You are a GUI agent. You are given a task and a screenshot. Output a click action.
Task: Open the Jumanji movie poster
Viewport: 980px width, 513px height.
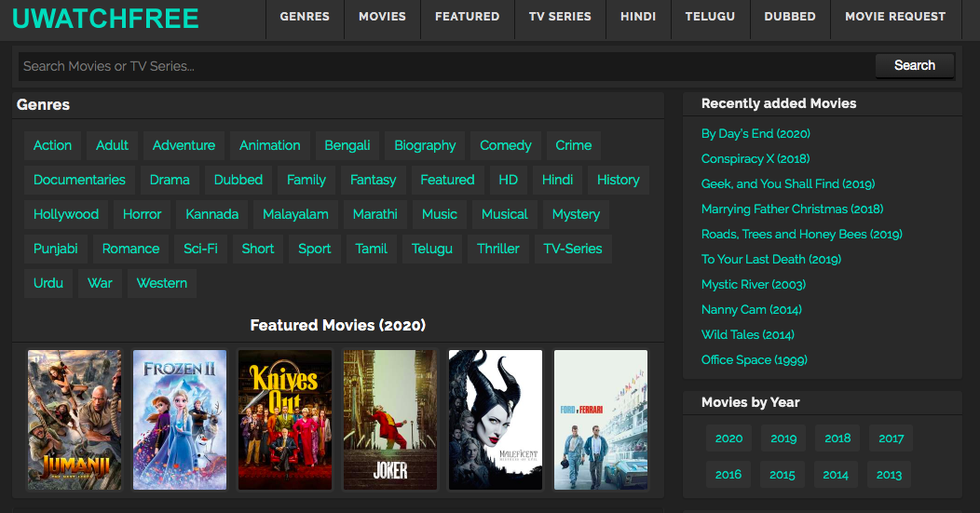coord(75,419)
